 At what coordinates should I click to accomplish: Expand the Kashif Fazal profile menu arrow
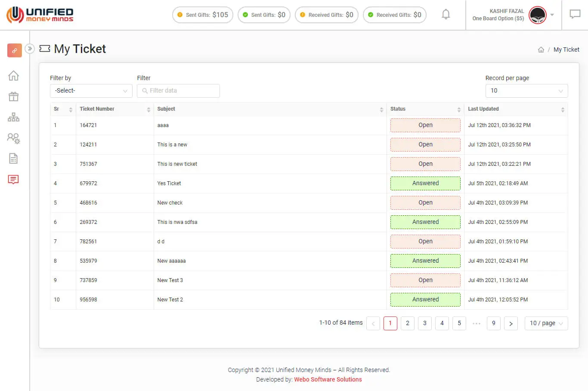coord(552,15)
